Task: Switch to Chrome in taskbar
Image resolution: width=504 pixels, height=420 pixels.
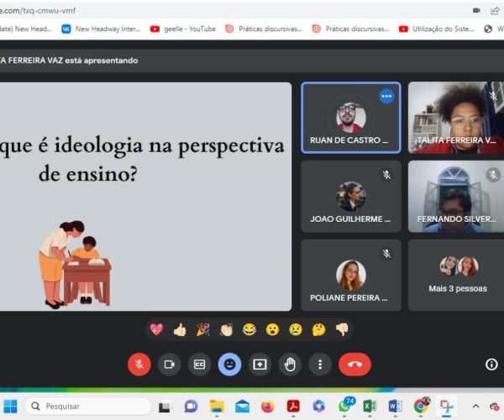Action: click(x=422, y=406)
